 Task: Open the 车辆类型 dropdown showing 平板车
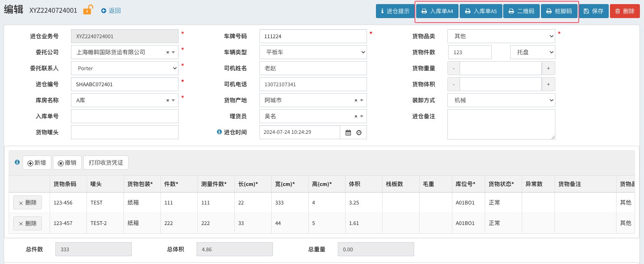click(x=313, y=52)
